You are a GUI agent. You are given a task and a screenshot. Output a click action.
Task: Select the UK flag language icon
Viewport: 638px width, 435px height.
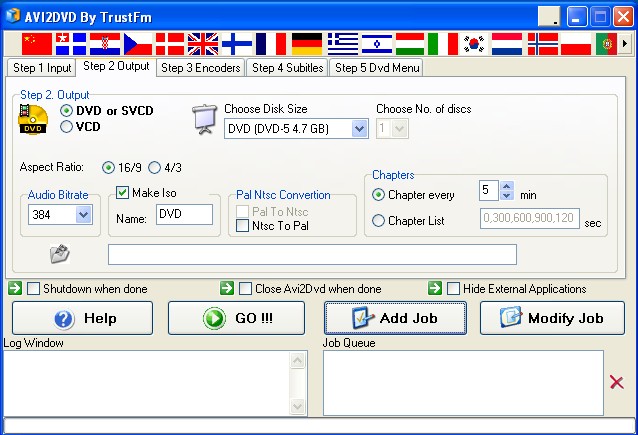point(203,44)
